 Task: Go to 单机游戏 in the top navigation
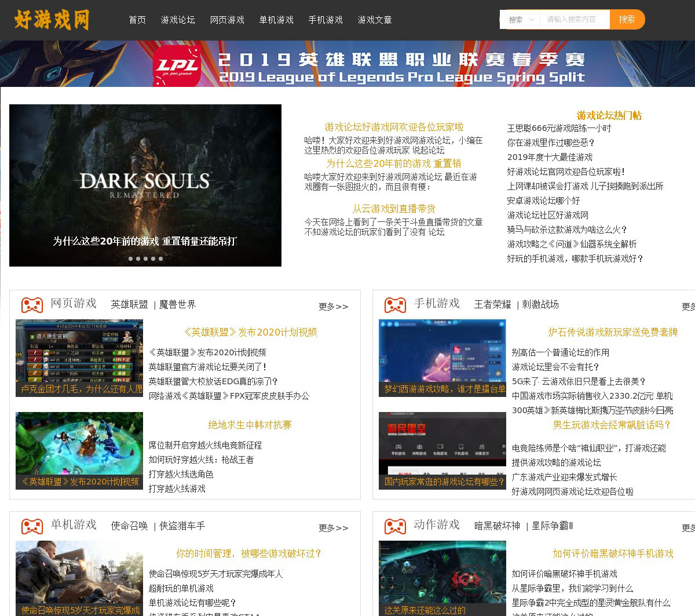(276, 20)
